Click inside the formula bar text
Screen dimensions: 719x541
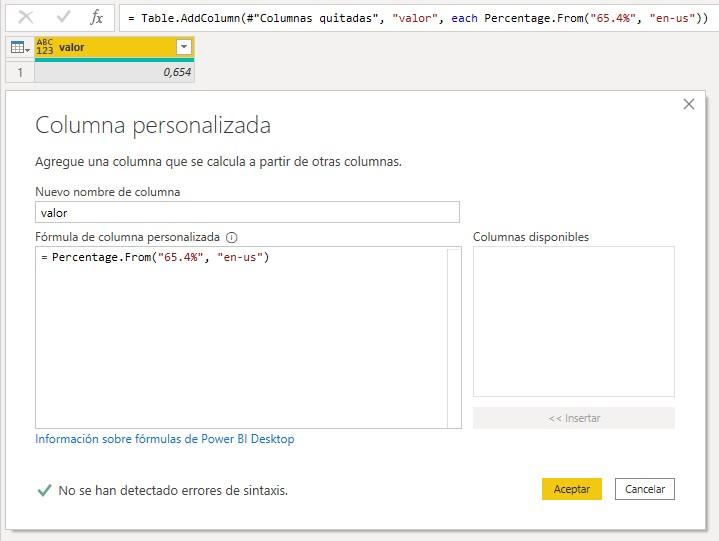click(x=417, y=18)
